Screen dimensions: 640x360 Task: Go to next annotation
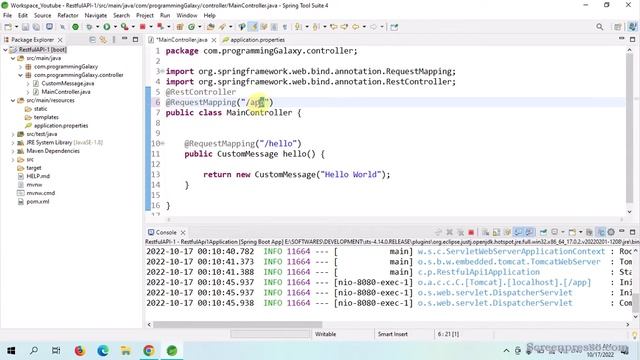point(298,27)
